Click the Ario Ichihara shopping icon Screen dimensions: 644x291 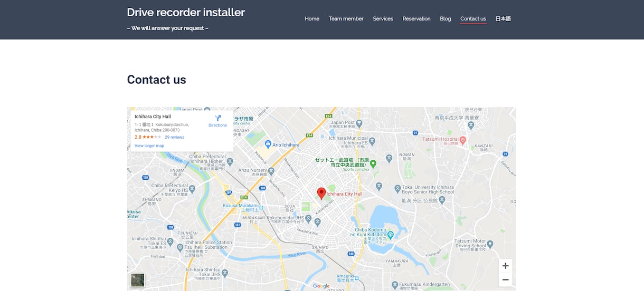click(x=268, y=144)
